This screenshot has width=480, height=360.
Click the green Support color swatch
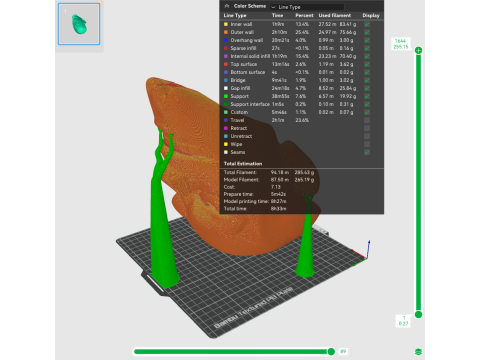pyautogui.click(x=226, y=96)
